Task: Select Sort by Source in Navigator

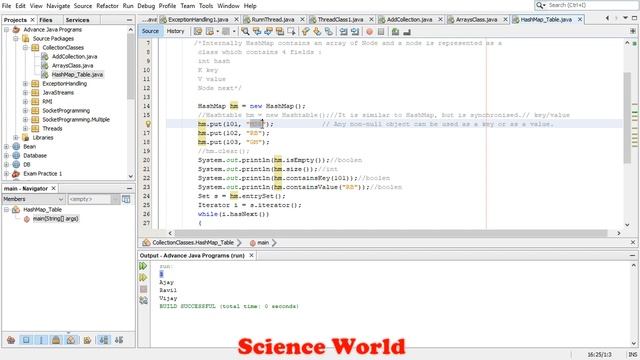Action: 119,340
